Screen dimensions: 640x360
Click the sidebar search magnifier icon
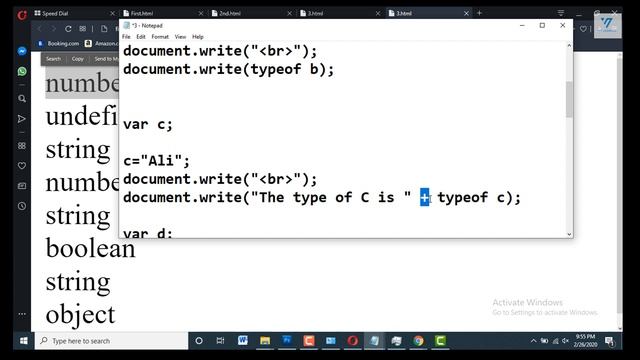coord(22,99)
